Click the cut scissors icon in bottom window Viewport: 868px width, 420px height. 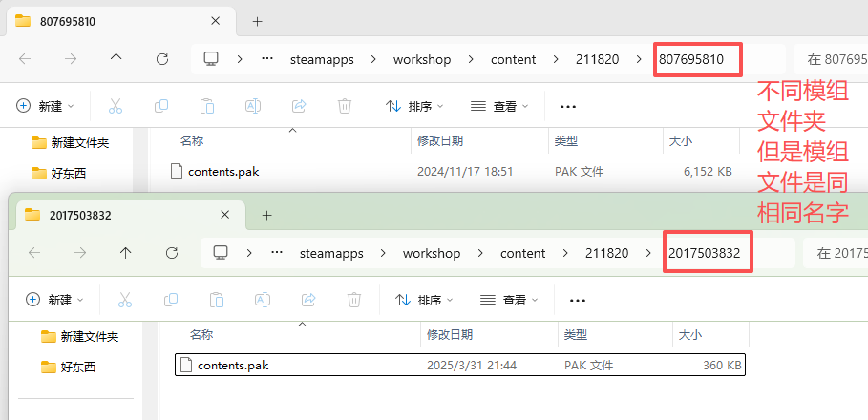click(x=124, y=300)
